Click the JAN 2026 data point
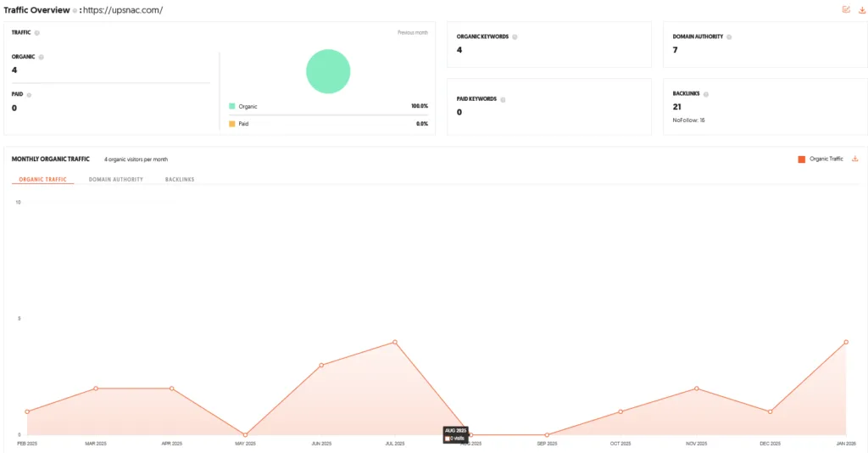868x453 pixels. [846, 342]
